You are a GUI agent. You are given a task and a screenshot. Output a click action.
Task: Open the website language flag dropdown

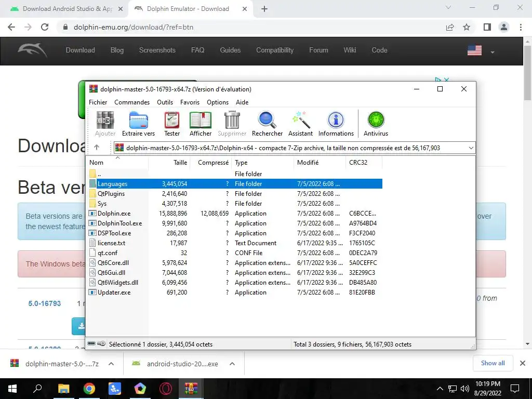click(481, 50)
